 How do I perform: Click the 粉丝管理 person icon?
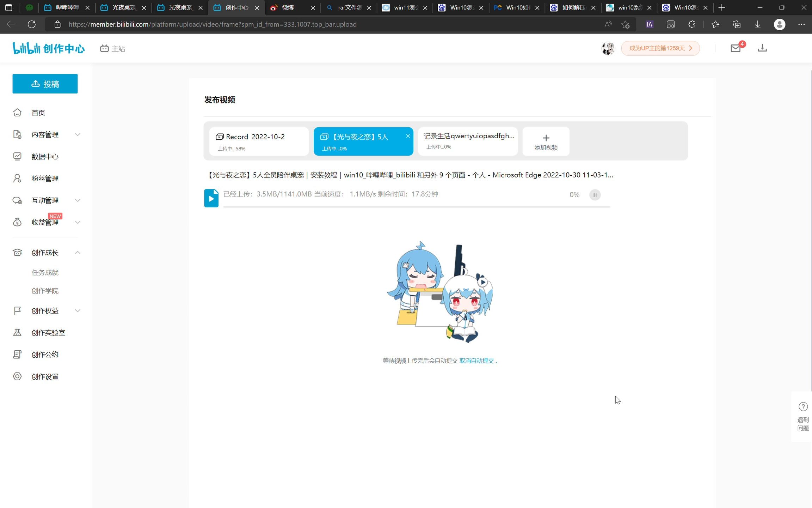click(17, 178)
